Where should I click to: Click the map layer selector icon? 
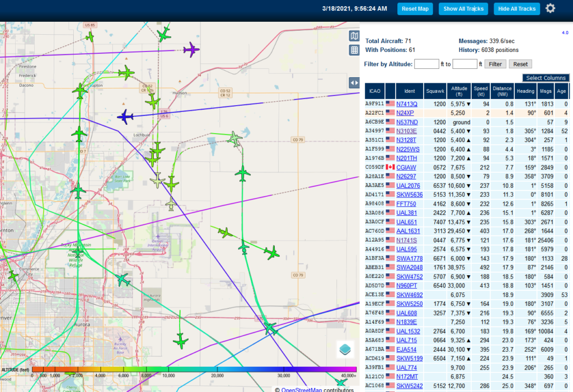[x=354, y=36]
